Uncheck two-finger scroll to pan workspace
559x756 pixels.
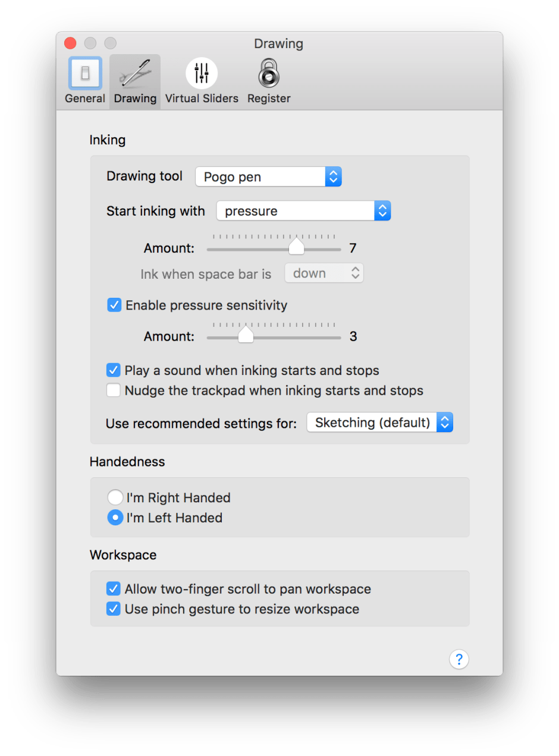(x=114, y=588)
